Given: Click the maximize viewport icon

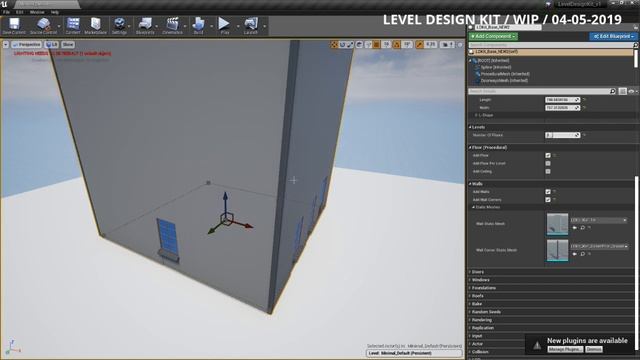Looking at the screenshot, I should (460, 44).
